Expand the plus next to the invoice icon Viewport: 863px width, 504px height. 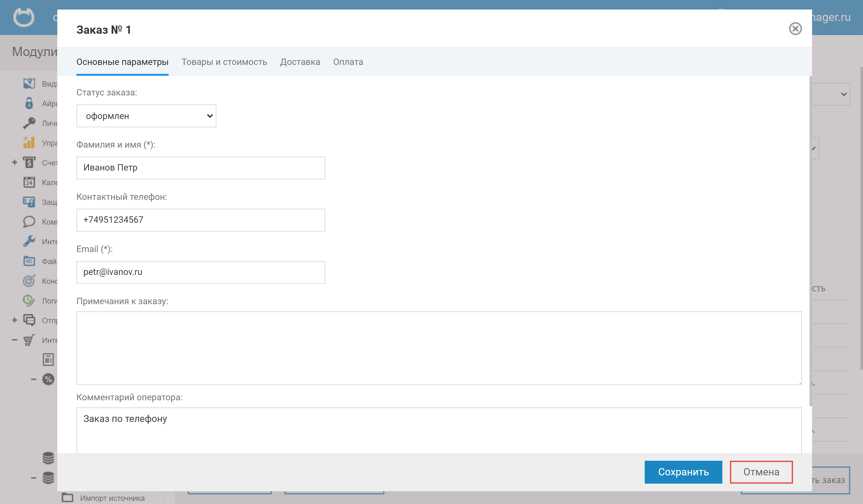pyautogui.click(x=14, y=162)
